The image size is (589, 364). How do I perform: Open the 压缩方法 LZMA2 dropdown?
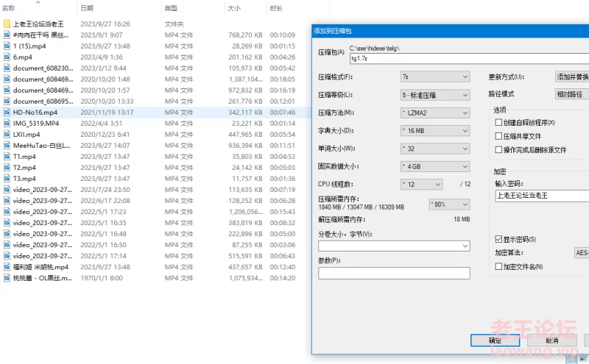point(435,113)
